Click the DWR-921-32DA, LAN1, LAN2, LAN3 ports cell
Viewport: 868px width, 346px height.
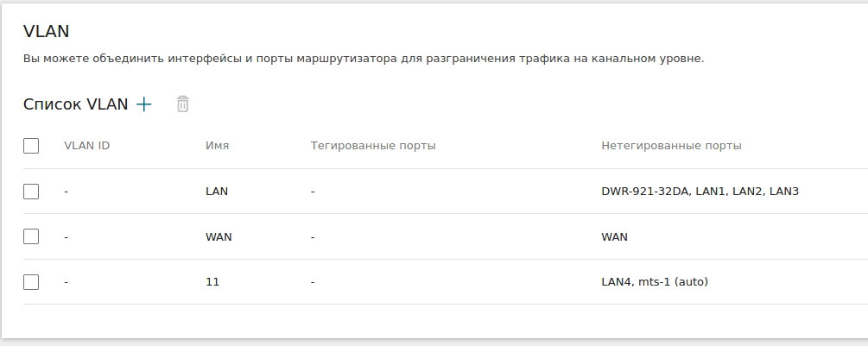pyautogui.click(x=700, y=192)
